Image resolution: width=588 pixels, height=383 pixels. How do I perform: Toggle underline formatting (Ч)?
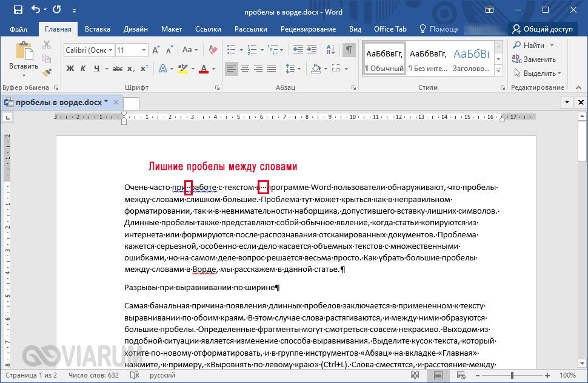click(97, 69)
